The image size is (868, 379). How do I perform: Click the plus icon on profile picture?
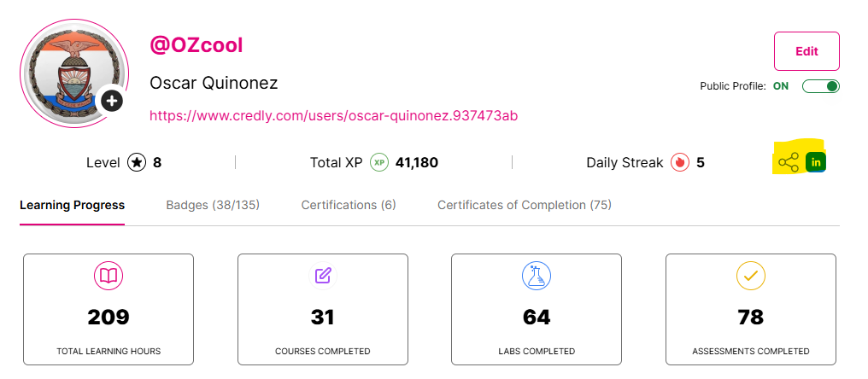click(112, 101)
